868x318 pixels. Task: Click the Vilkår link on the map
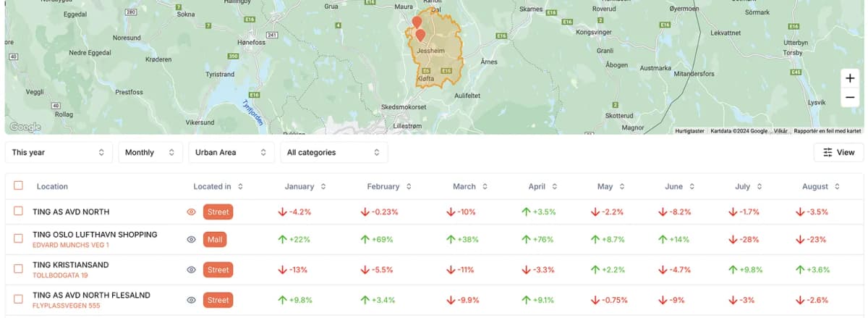click(x=781, y=131)
